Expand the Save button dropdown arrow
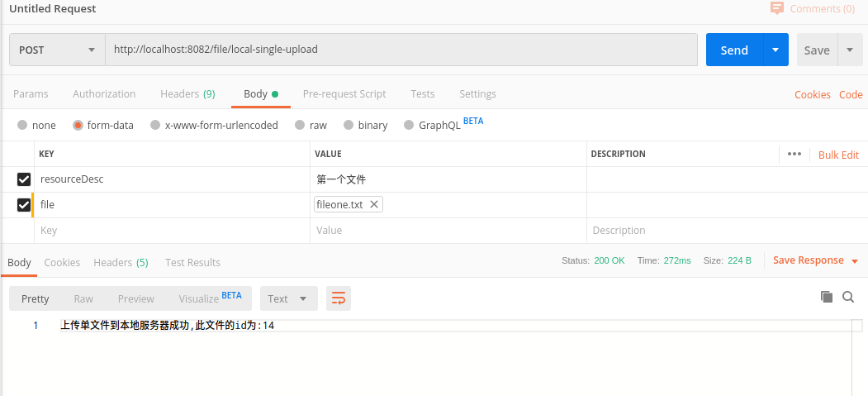Image resolution: width=868 pixels, height=396 pixels. [850, 50]
